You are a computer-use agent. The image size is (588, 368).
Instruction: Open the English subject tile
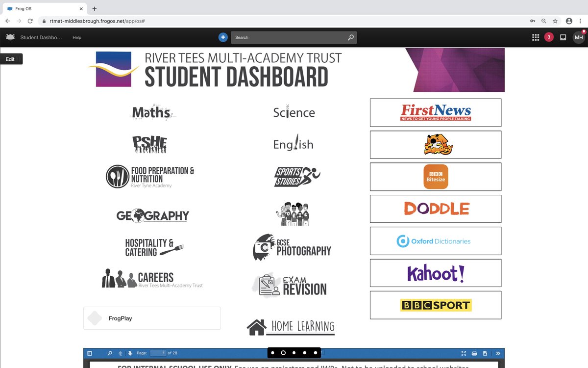293,144
